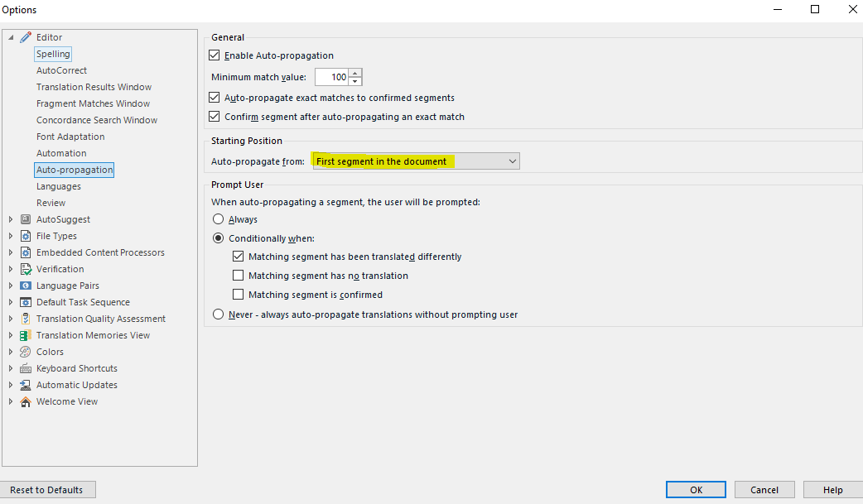
Task: Increase minimum match value with up arrow
Action: point(355,74)
